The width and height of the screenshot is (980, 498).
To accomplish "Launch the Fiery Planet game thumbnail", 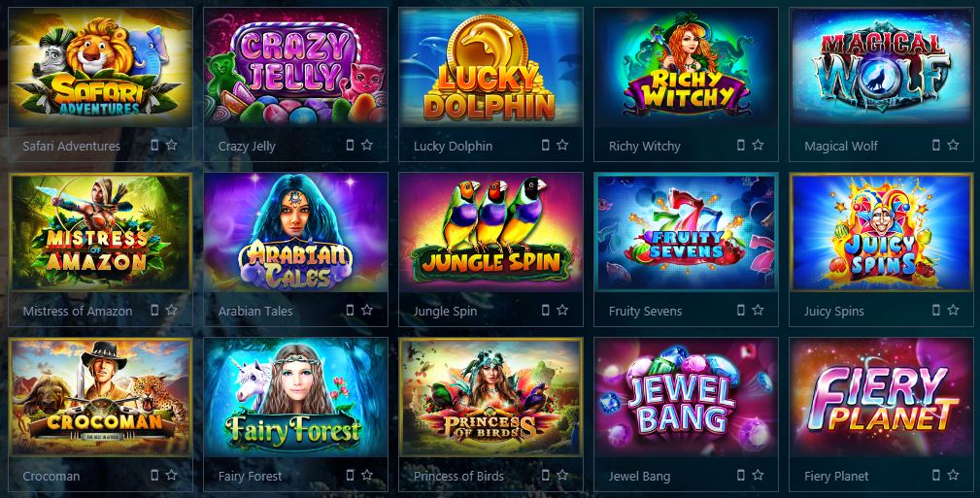I will tap(881, 397).
